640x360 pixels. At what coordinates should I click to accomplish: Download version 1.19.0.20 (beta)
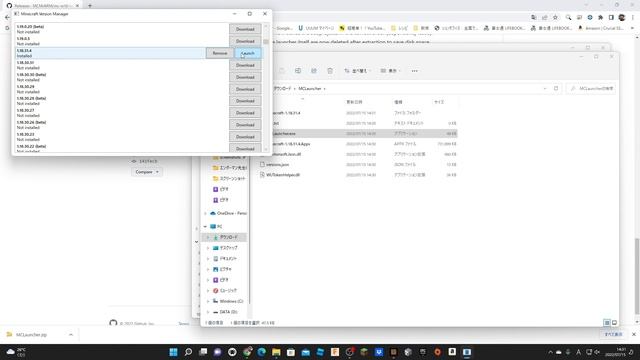coord(245,29)
